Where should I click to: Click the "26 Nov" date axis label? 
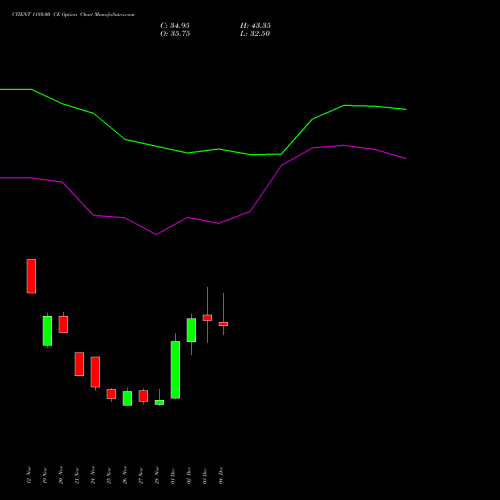125,475
